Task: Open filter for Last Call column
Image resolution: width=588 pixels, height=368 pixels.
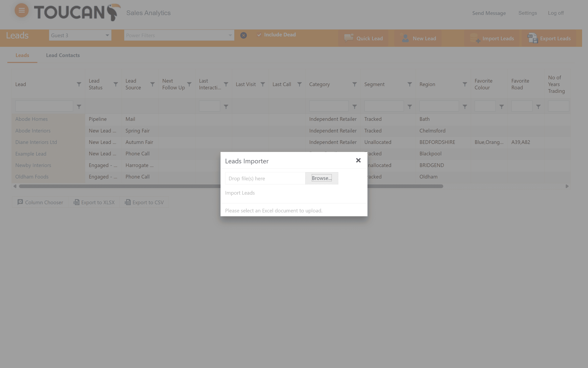Action: click(x=299, y=84)
